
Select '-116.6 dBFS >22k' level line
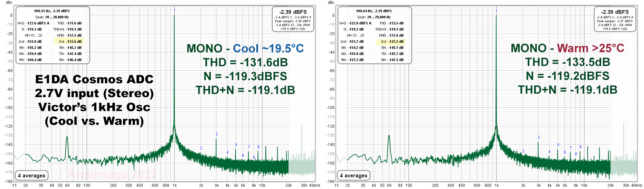(615, 29)
